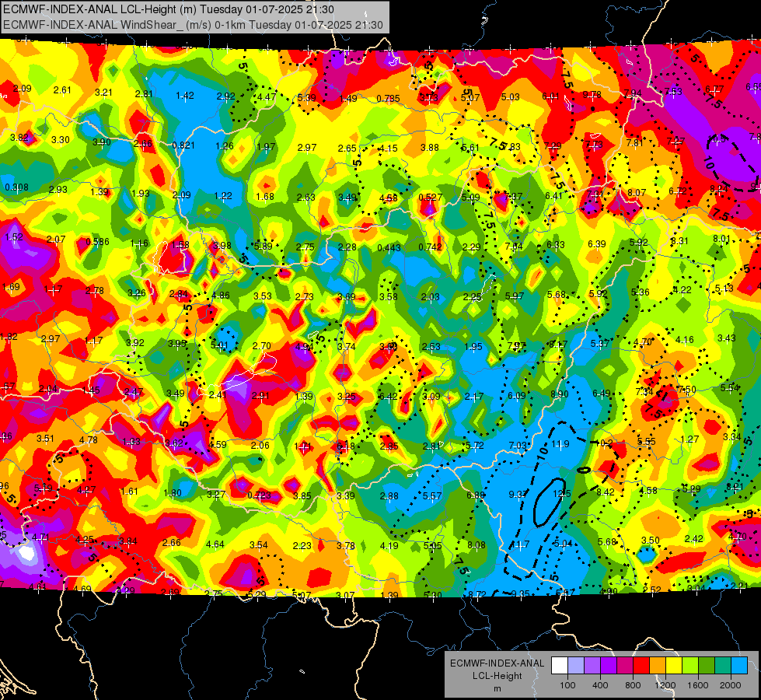Click grid point value 0.821
Viewport: 761px width, 700px height.
pyautogui.click(x=183, y=145)
